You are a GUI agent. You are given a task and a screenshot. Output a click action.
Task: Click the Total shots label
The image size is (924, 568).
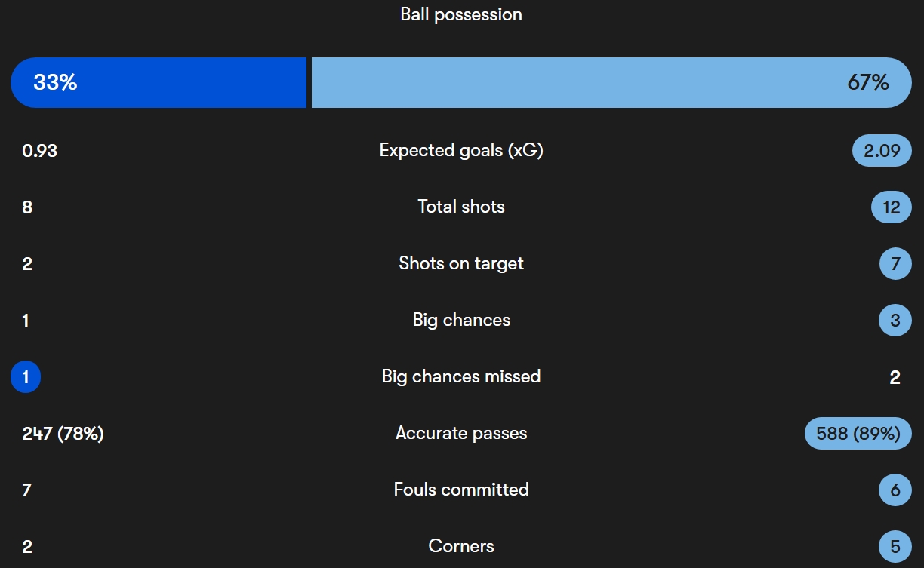click(x=461, y=207)
